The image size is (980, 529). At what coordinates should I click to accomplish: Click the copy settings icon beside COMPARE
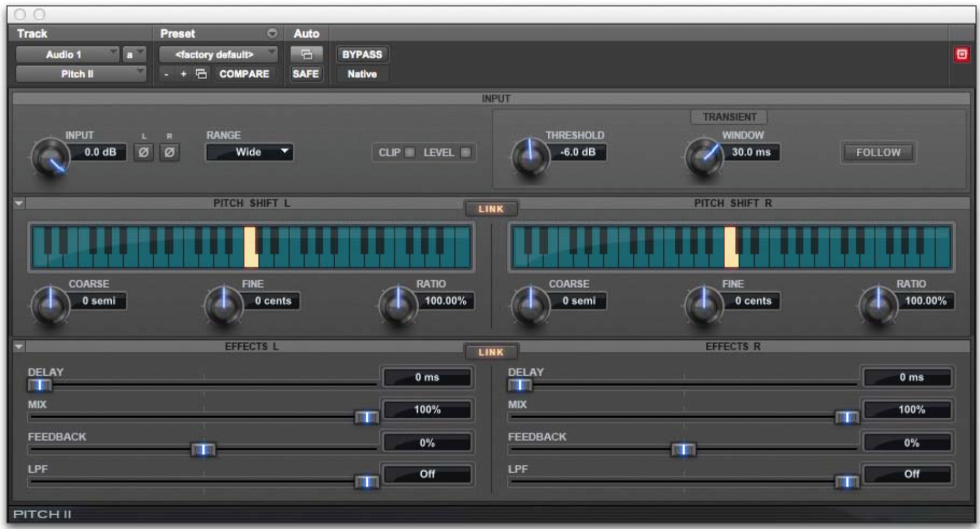point(202,74)
